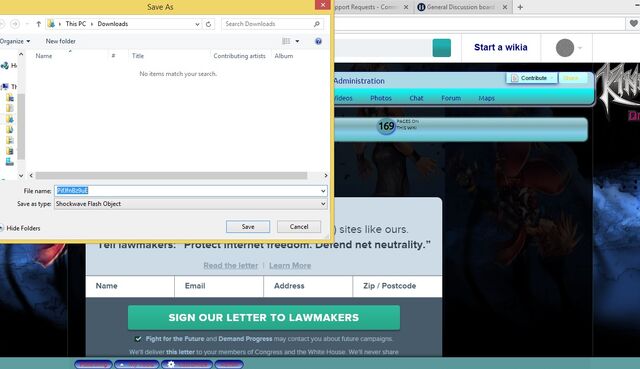Refresh the Downloads folder listing
The height and width of the screenshot is (369, 640).
click(x=209, y=24)
